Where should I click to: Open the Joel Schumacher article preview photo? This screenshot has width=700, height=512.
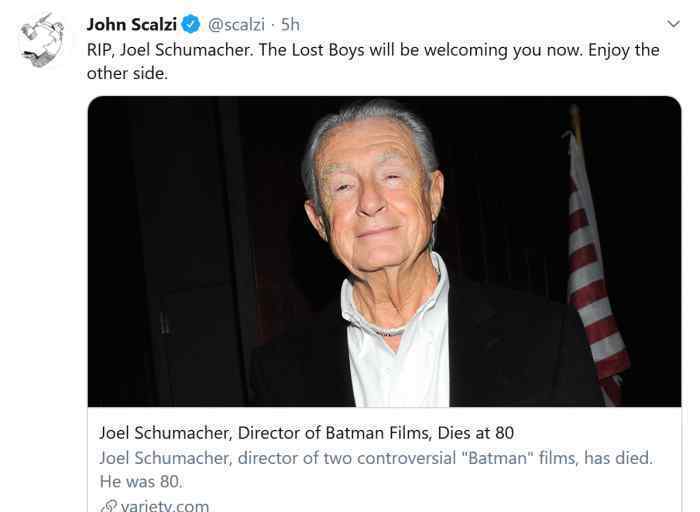384,251
